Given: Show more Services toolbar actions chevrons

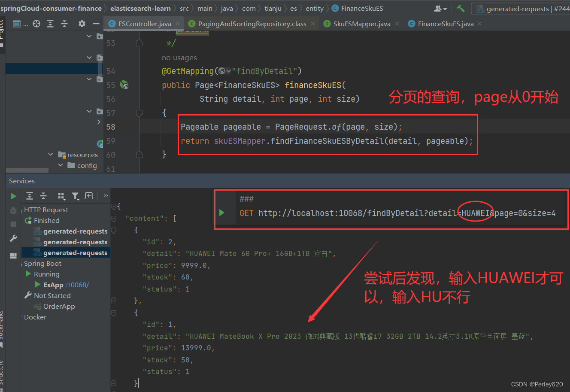Looking at the screenshot, I should tap(106, 196).
